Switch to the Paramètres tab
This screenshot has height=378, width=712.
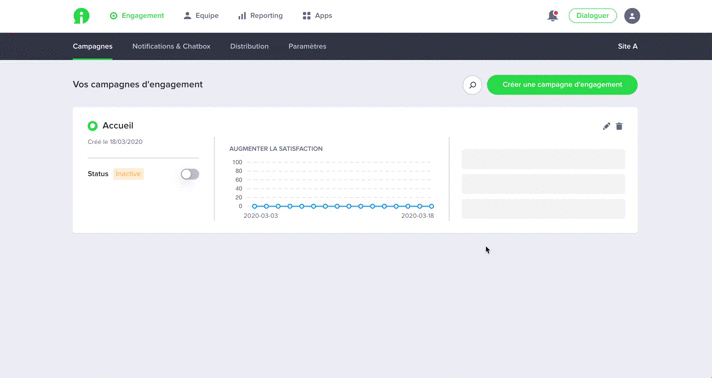click(307, 46)
